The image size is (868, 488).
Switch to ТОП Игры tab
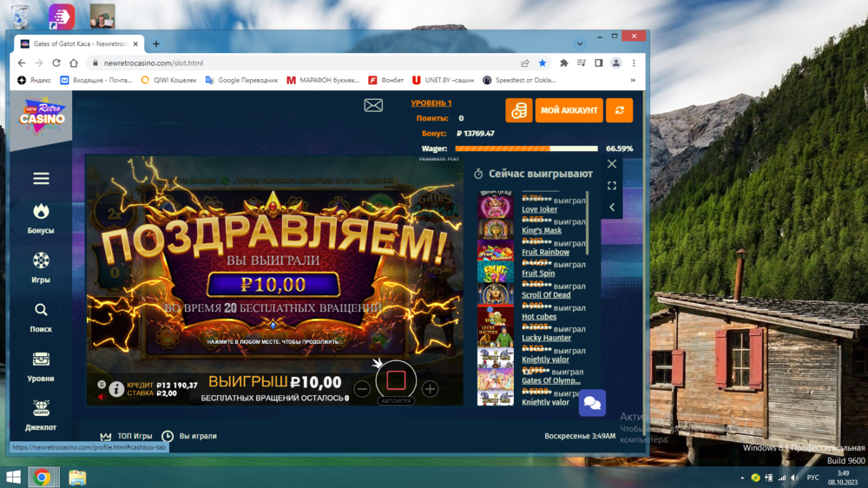pos(127,436)
